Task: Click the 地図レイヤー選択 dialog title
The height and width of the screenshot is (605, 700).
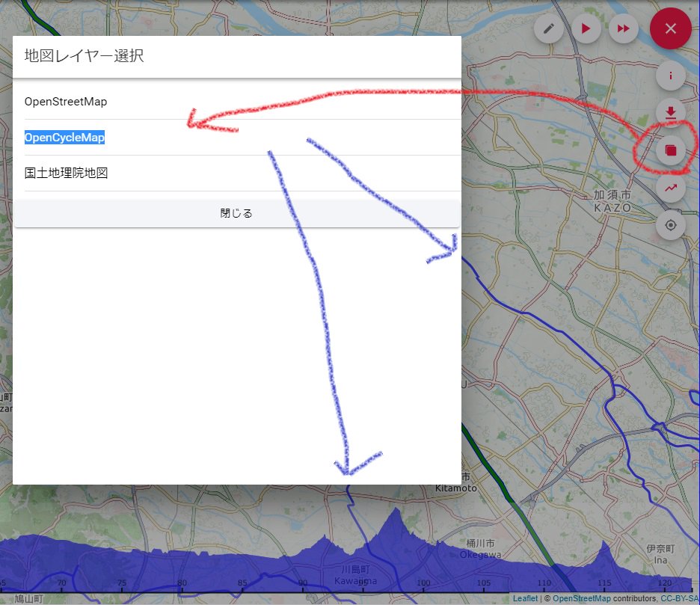Action: (x=84, y=56)
